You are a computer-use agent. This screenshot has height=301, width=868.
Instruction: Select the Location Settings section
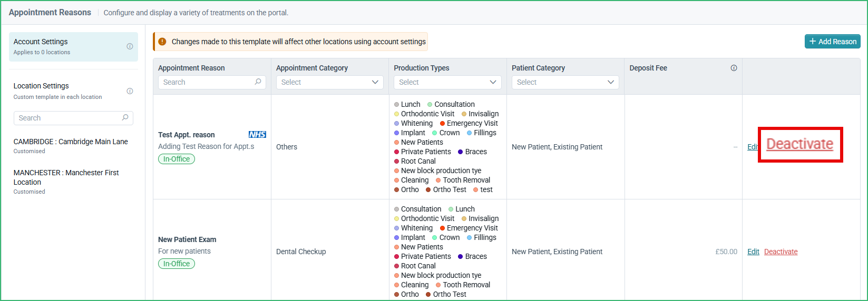click(73, 91)
